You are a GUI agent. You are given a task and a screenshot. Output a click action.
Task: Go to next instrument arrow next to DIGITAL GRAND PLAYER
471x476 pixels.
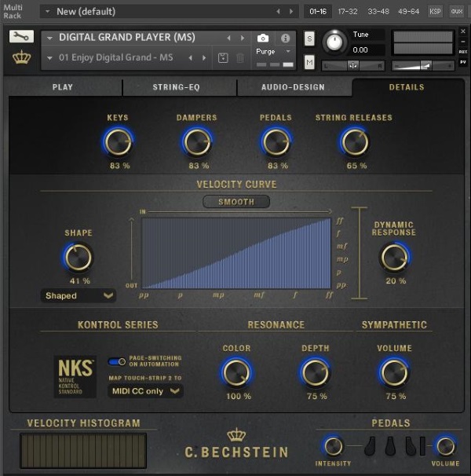[x=243, y=38]
